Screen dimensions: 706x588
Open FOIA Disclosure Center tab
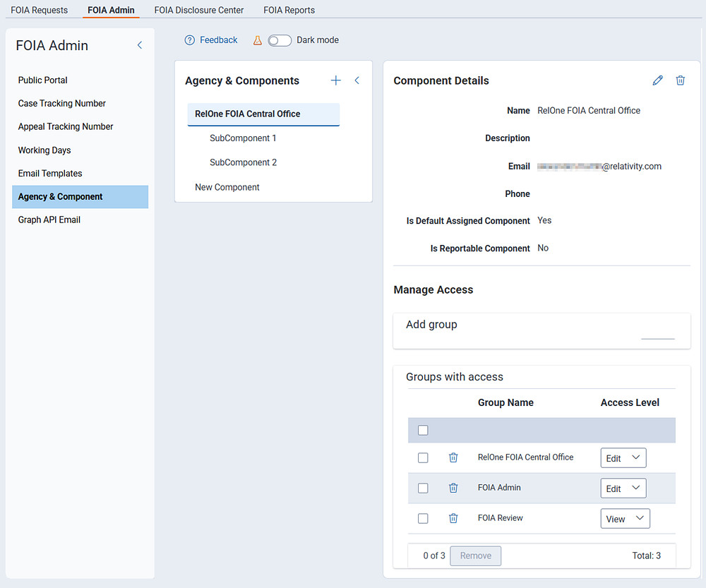coord(198,10)
